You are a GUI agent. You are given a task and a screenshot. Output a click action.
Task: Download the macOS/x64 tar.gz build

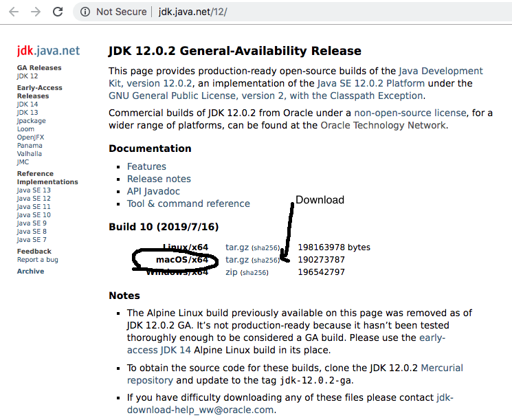237,260
